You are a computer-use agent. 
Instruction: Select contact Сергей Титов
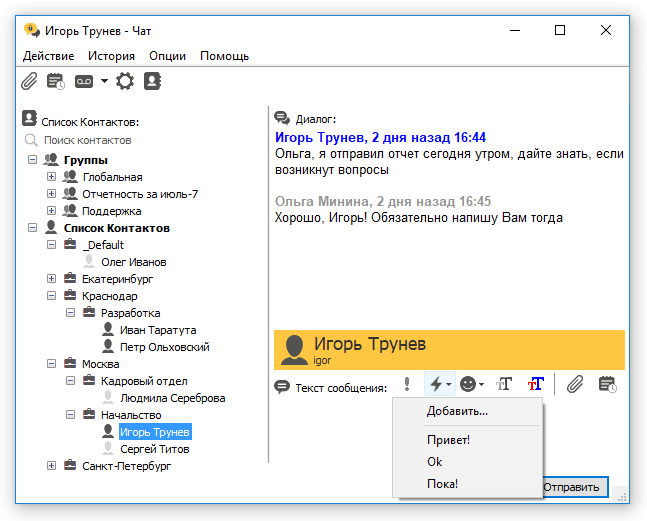(155, 449)
